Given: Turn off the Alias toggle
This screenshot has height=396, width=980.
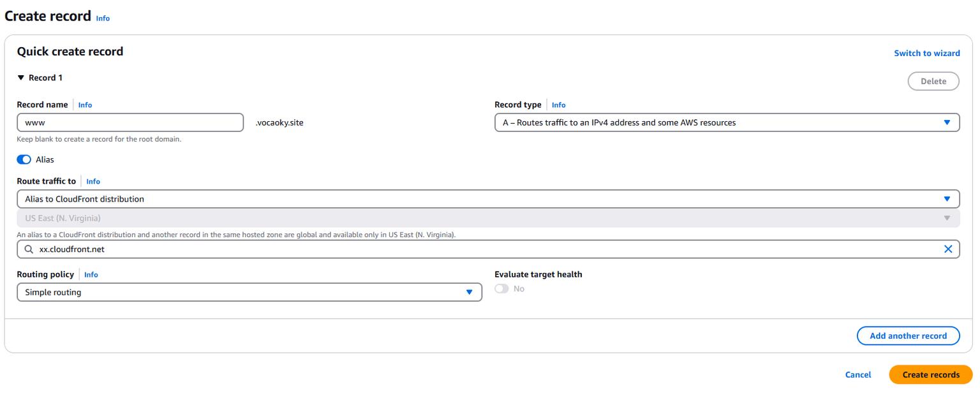Looking at the screenshot, I should point(24,159).
